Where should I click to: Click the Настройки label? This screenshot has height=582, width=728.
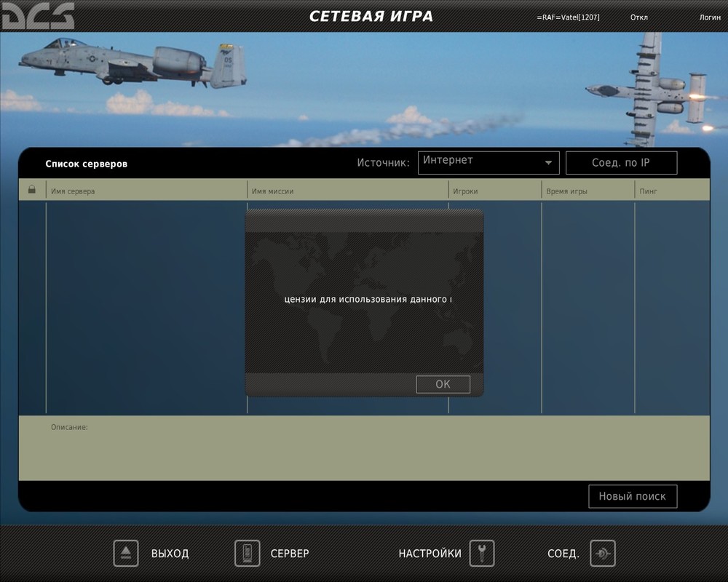point(430,554)
